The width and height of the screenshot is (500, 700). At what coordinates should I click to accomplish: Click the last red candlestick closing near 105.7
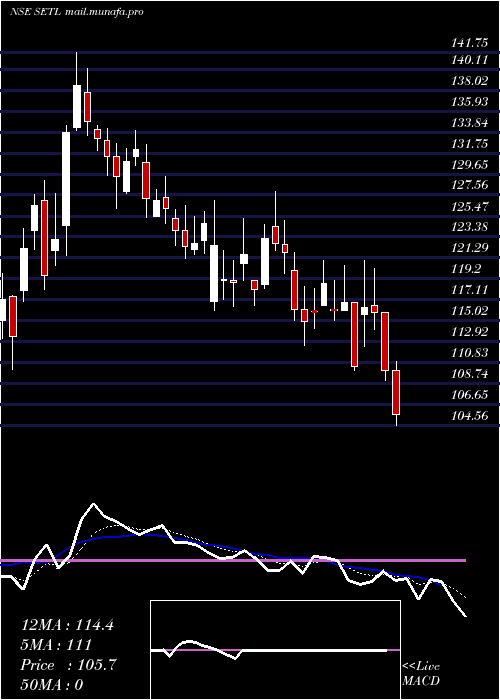(396, 392)
